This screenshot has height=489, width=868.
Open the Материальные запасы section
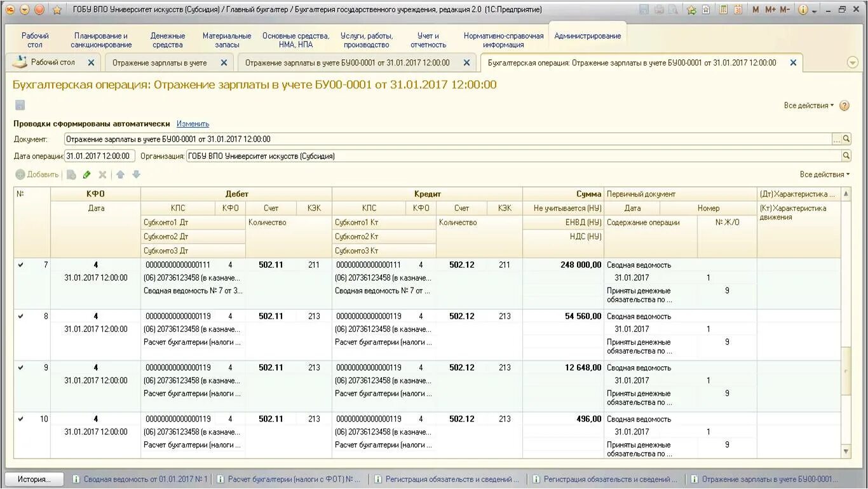(x=227, y=40)
